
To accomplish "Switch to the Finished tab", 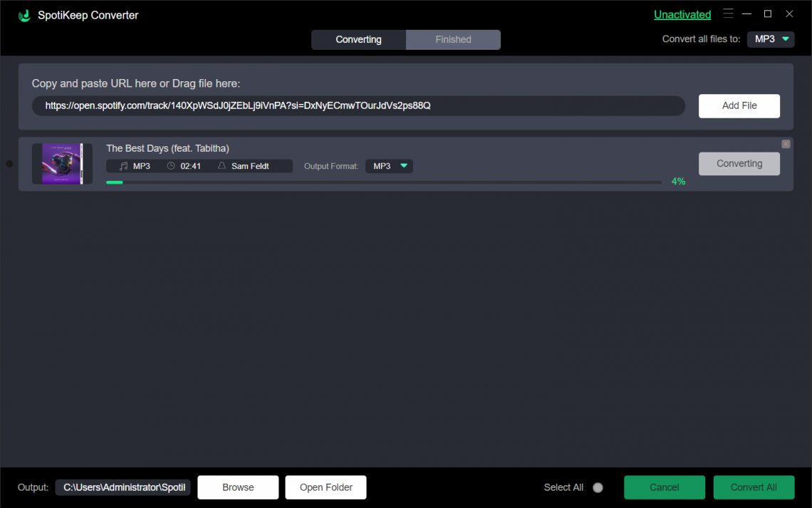I will point(453,39).
